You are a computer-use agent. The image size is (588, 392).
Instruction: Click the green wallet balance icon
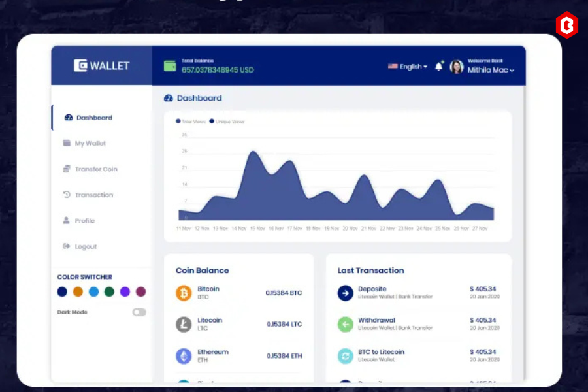[170, 66]
